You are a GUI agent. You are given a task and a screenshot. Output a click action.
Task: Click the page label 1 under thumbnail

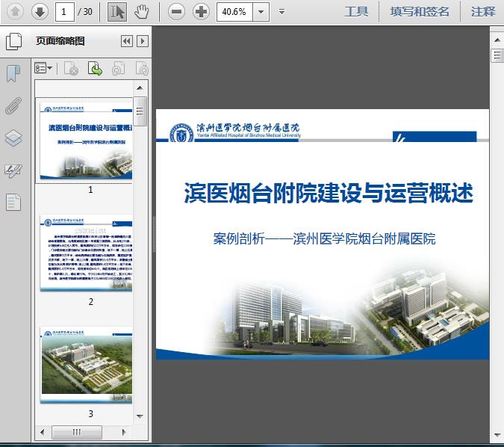pyautogui.click(x=90, y=190)
